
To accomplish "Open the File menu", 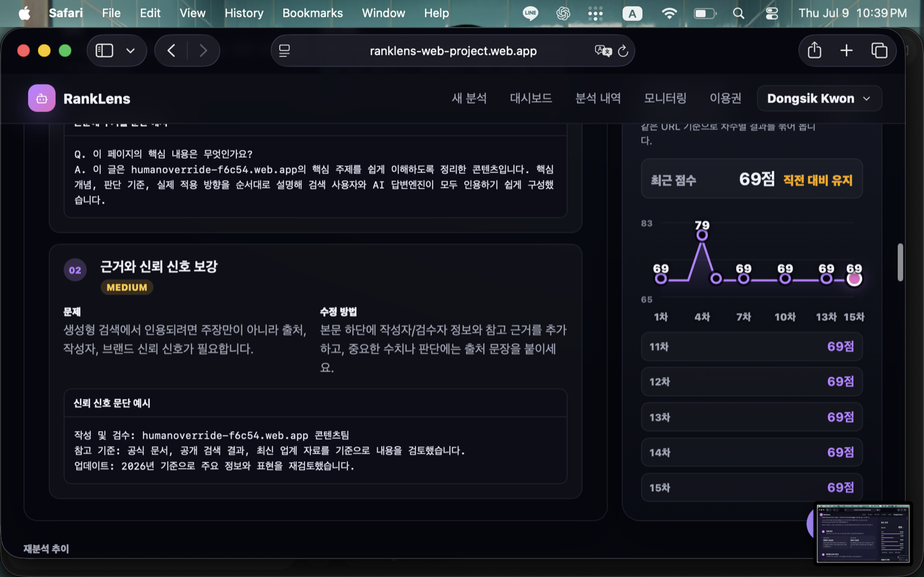I will pos(111,13).
